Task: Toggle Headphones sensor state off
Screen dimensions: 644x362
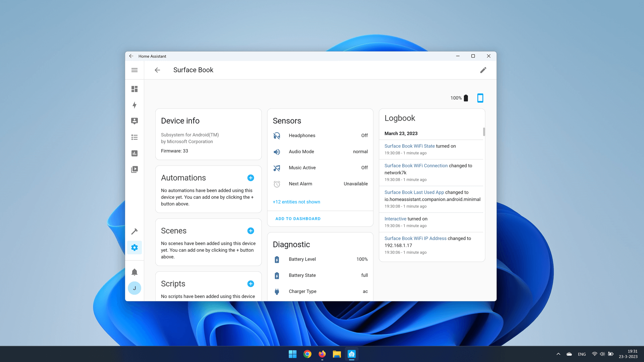Action: tap(364, 135)
